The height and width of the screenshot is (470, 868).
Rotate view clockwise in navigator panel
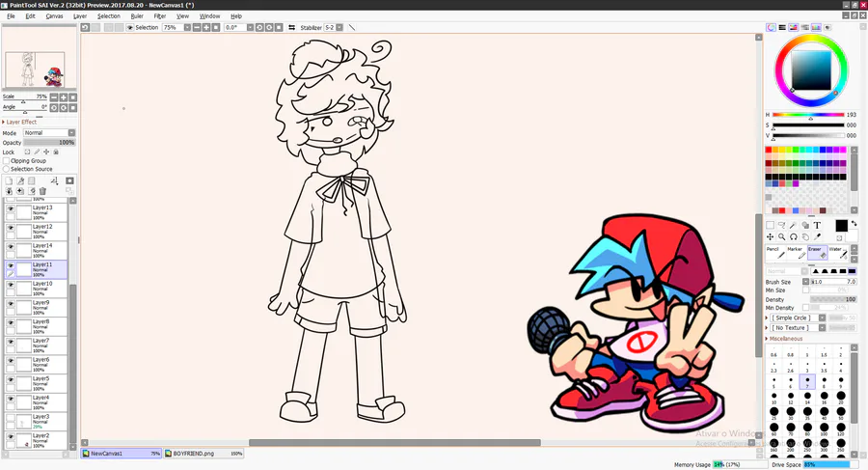63,107
